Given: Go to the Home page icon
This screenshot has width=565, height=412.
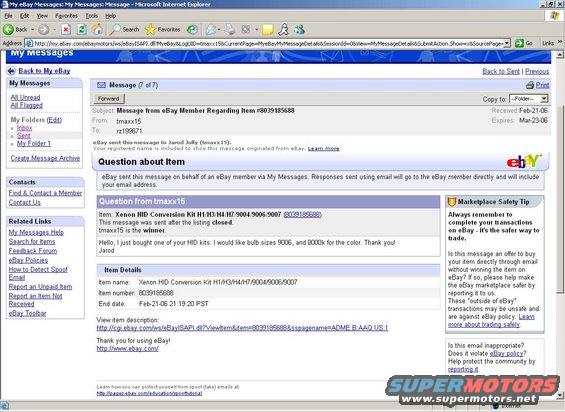Looking at the screenshot, I should coord(97,29).
